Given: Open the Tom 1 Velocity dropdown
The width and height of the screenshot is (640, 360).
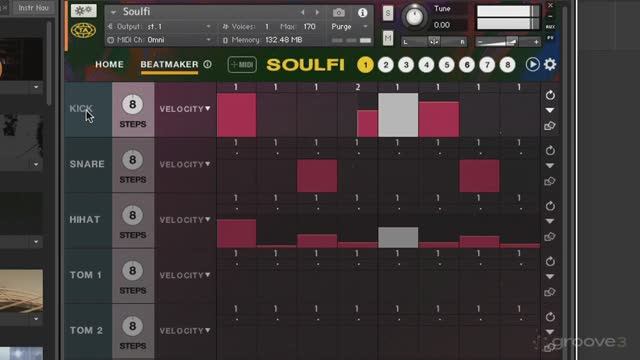Looking at the screenshot, I should tap(185, 276).
